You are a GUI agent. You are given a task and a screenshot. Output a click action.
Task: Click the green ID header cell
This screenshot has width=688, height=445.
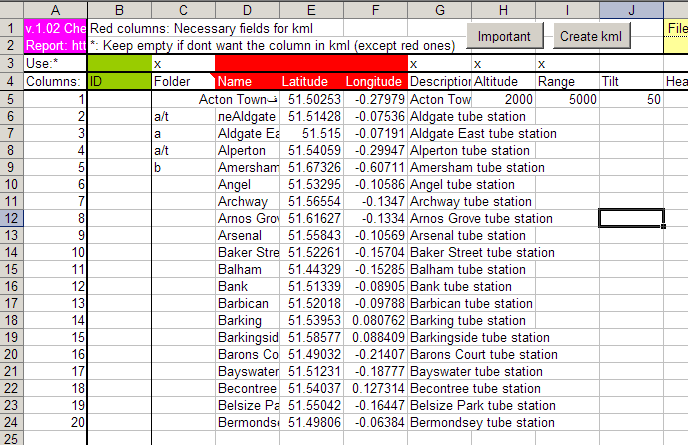click(119, 82)
